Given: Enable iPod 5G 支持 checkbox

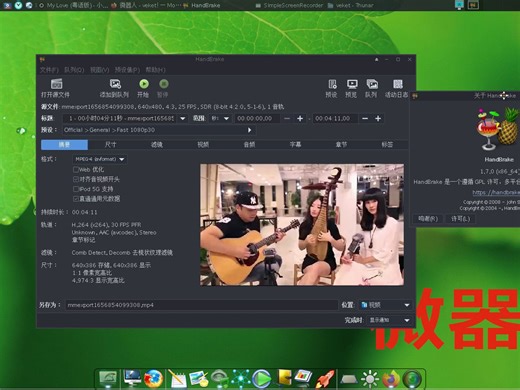Looking at the screenshot, I should click(x=76, y=189).
